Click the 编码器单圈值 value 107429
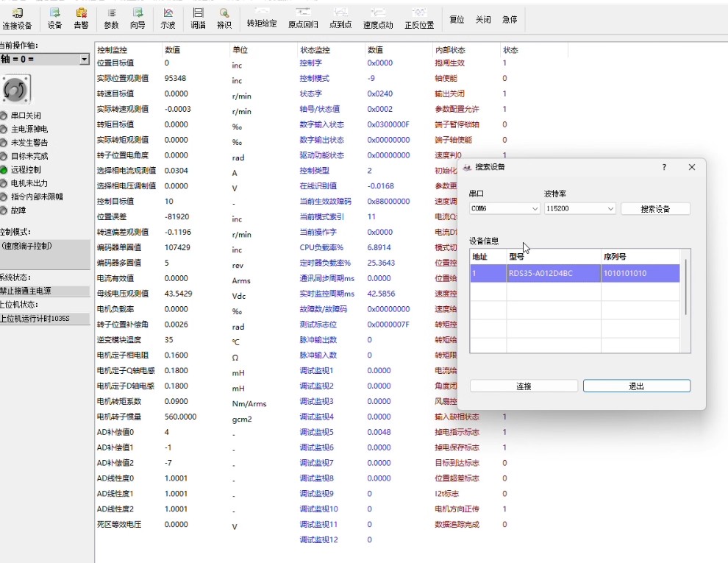 tap(177, 247)
